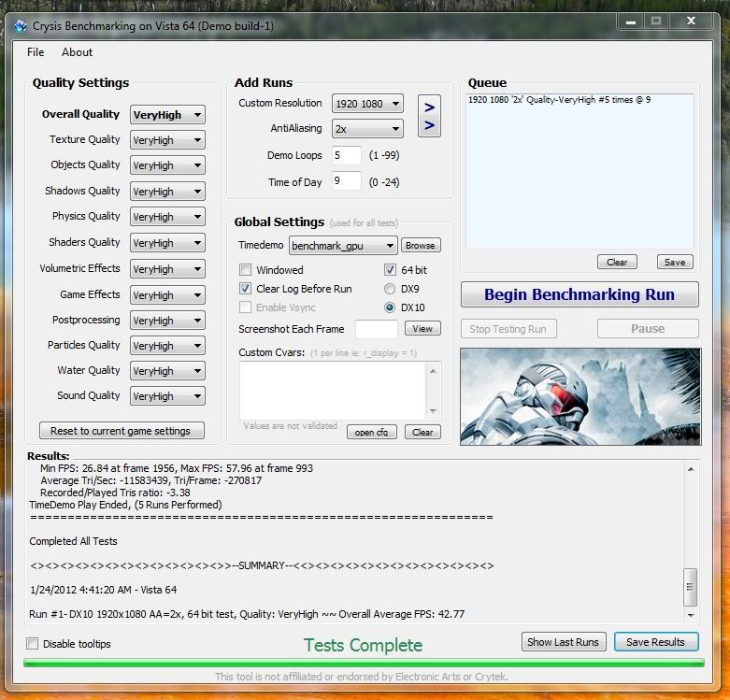
Task: Click the Custom Cvars scrollbar up arrow
Action: point(433,371)
